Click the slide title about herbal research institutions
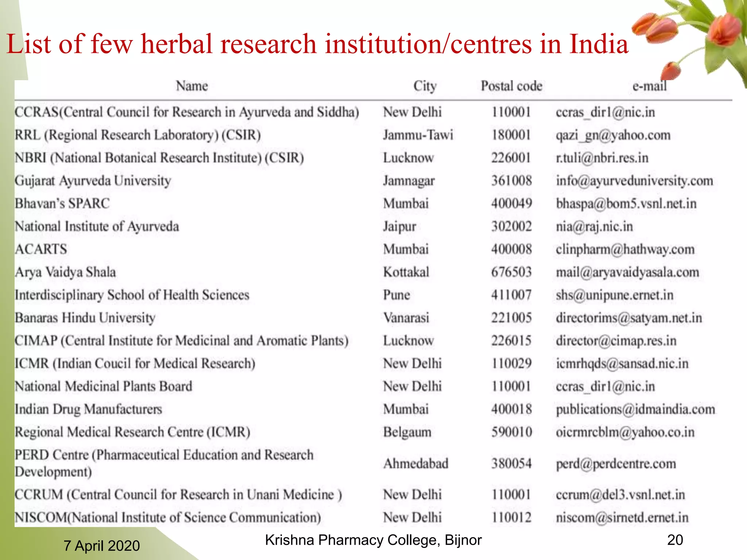This screenshot has height=560, width=747. 317,44
